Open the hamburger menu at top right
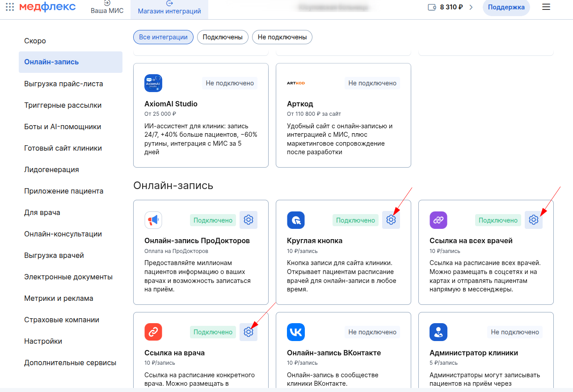 (x=546, y=7)
